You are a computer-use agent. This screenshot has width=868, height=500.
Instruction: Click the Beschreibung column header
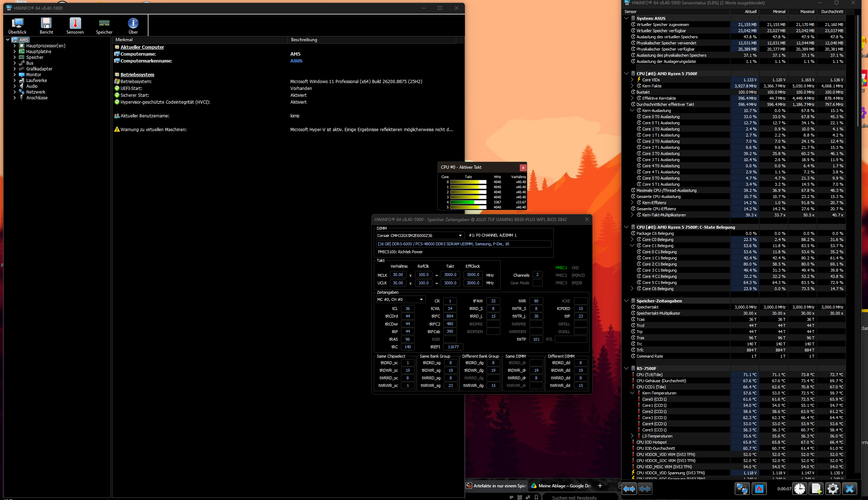[x=372, y=40]
